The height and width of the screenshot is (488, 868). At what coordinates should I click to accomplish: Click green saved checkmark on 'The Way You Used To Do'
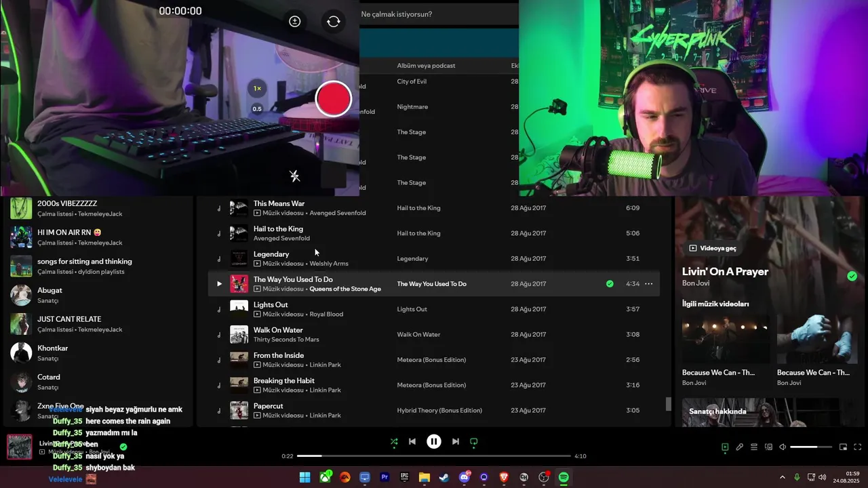pyautogui.click(x=610, y=284)
